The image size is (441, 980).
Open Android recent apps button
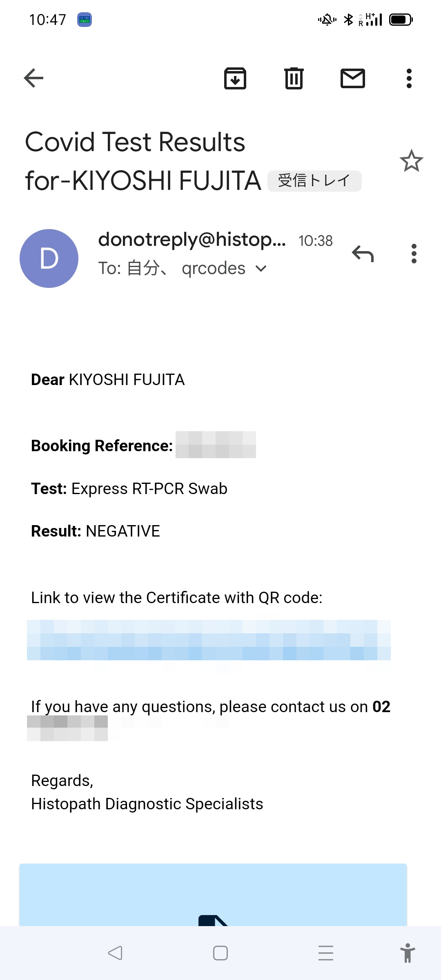click(326, 953)
